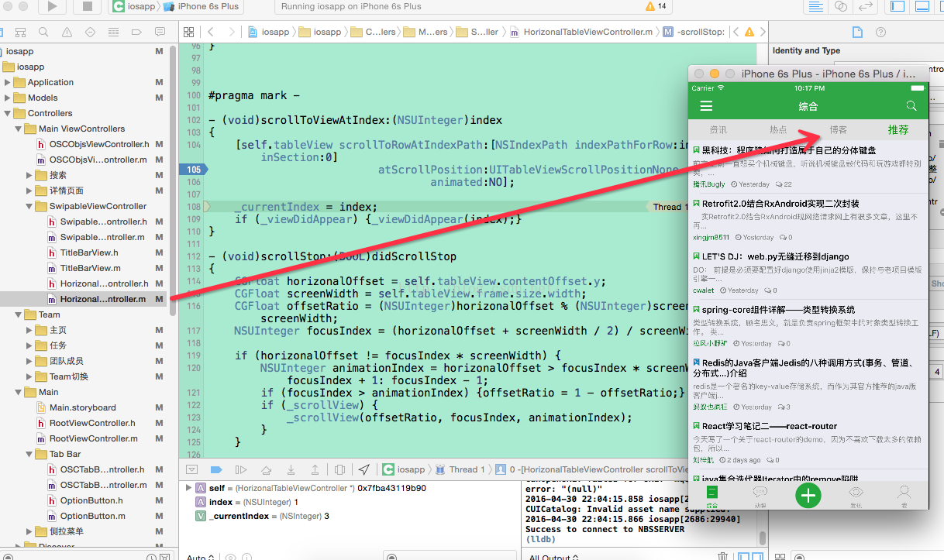Screen dimensions: 944x560
Task: Go forward in editor history
Action: click(231, 32)
